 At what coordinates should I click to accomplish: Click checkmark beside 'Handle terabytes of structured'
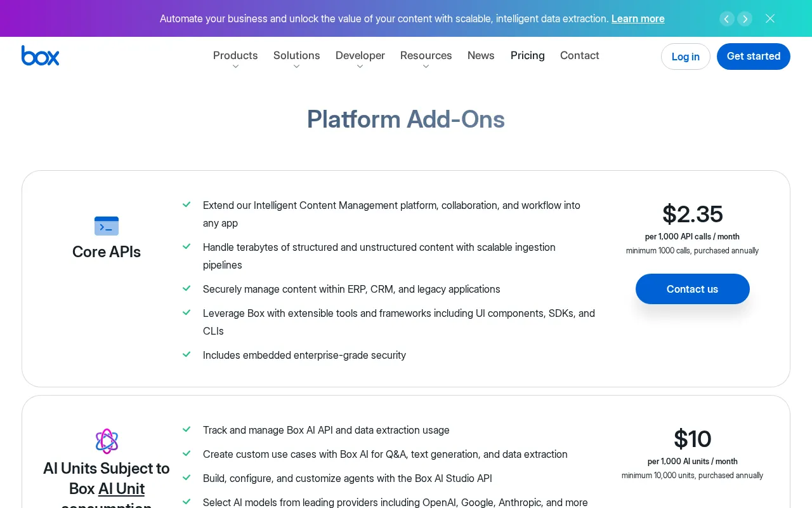187,246
